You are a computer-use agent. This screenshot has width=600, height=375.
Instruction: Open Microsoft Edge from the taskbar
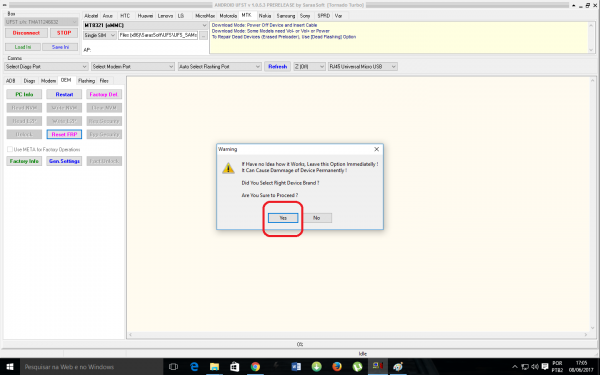194,367
